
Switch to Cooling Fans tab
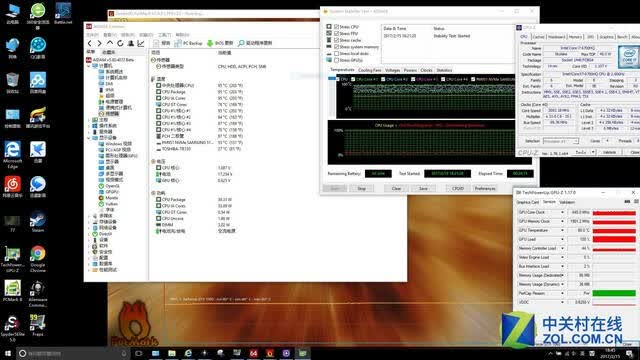click(369, 70)
